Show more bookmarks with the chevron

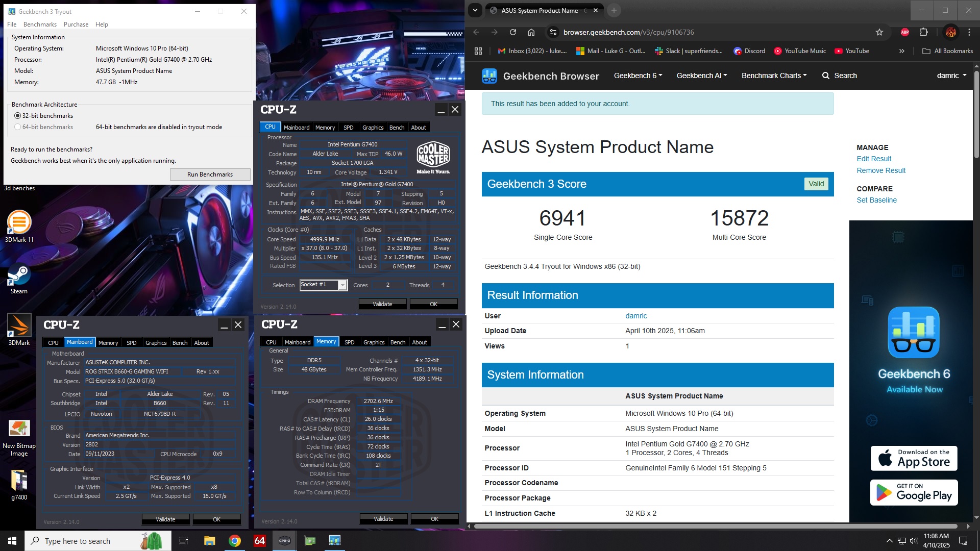click(902, 51)
